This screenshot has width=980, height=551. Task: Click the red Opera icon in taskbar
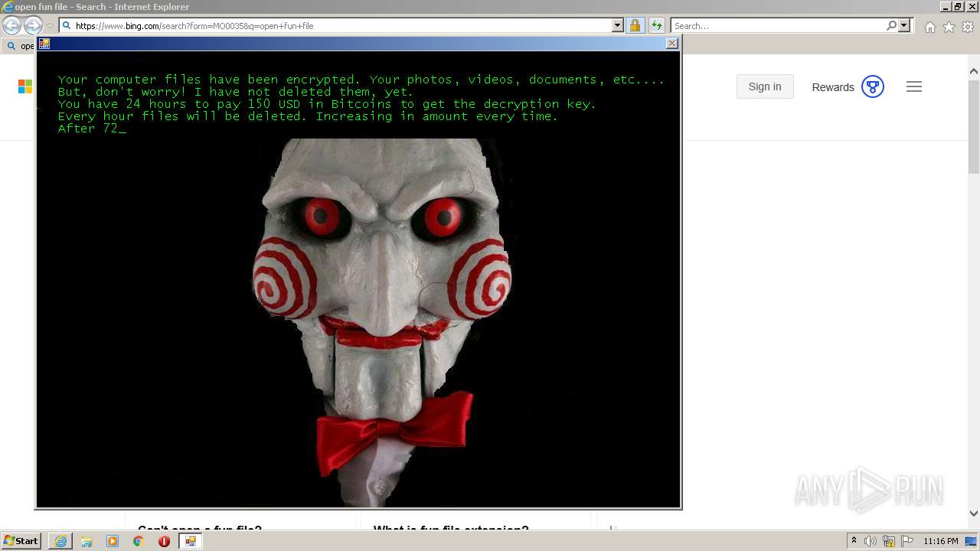tap(164, 541)
